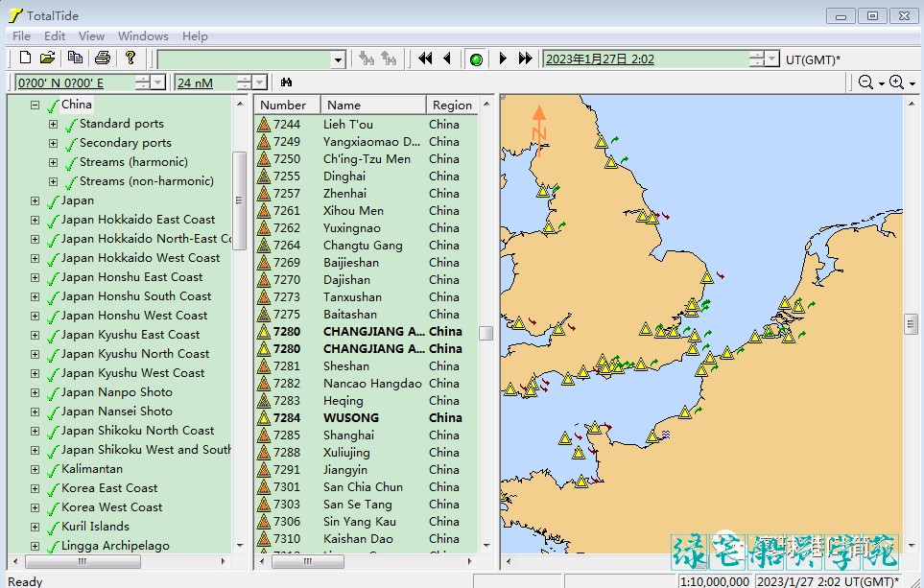Click the port list vertical scrollbar thumb
The width and height of the screenshot is (924, 588).
(486, 333)
